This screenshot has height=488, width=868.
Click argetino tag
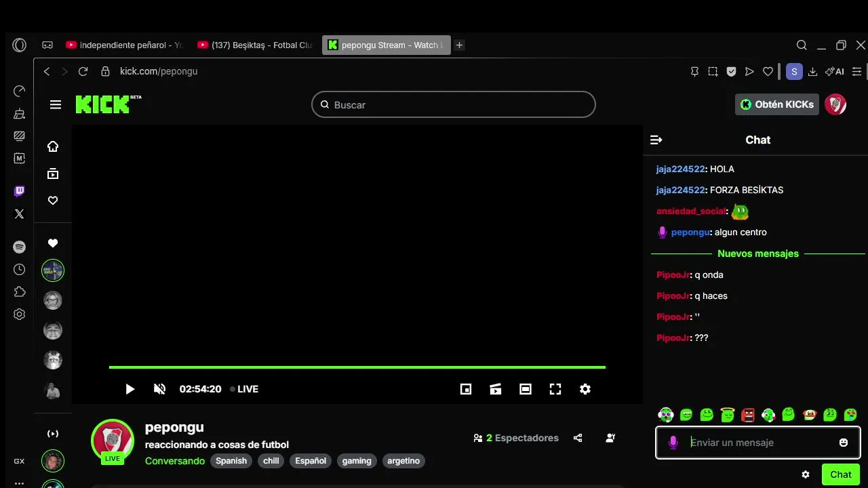tap(403, 461)
